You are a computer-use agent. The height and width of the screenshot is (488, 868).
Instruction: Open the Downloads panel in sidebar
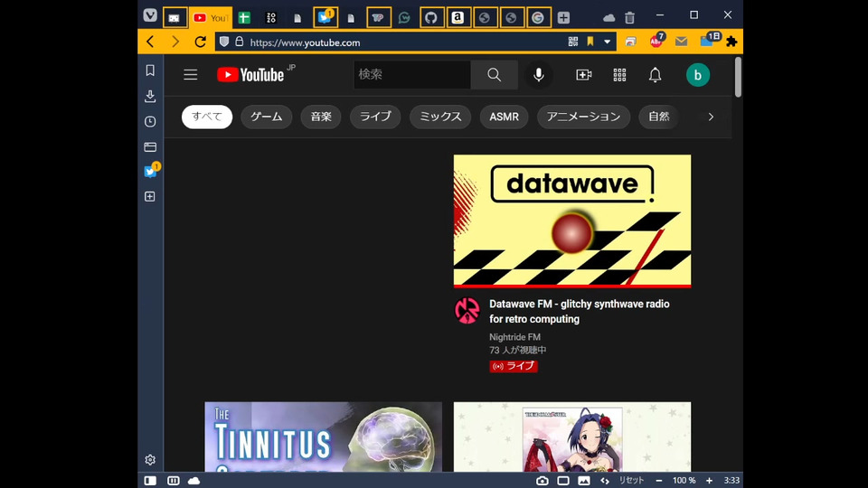coord(150,96)
